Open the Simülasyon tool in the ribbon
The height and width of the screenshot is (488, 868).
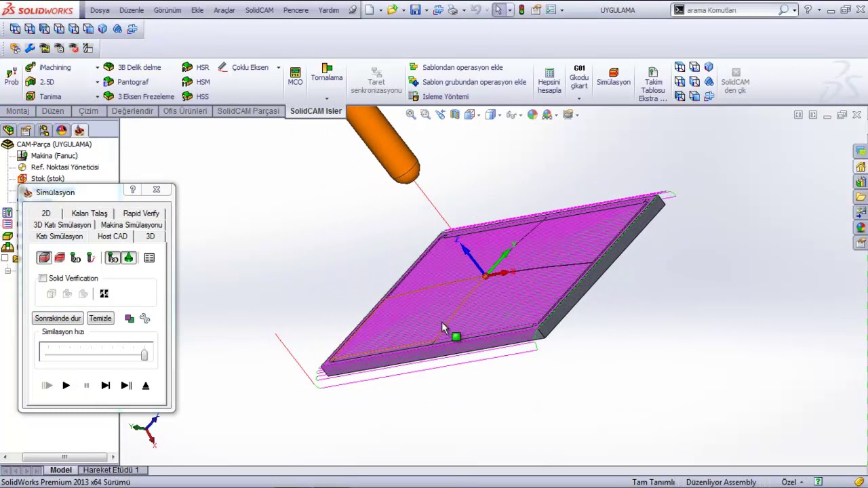614,77
